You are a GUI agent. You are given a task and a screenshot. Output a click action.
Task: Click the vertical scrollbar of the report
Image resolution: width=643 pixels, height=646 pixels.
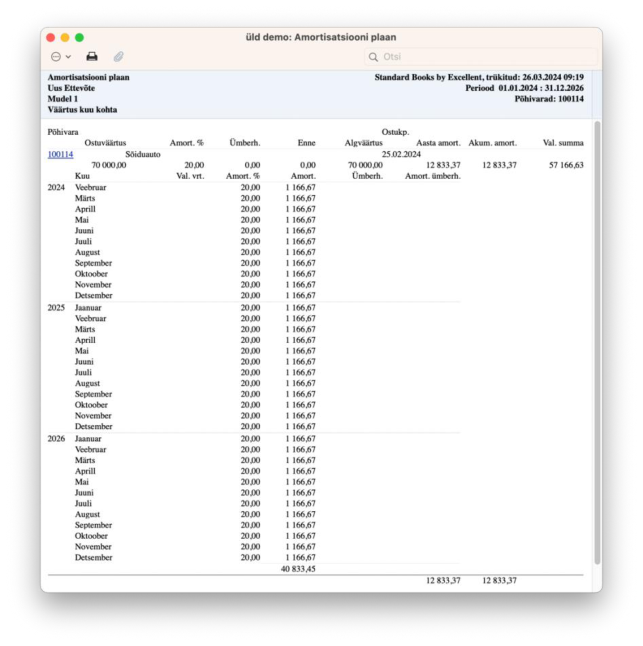pyautogui.click(x=597, y=342)
